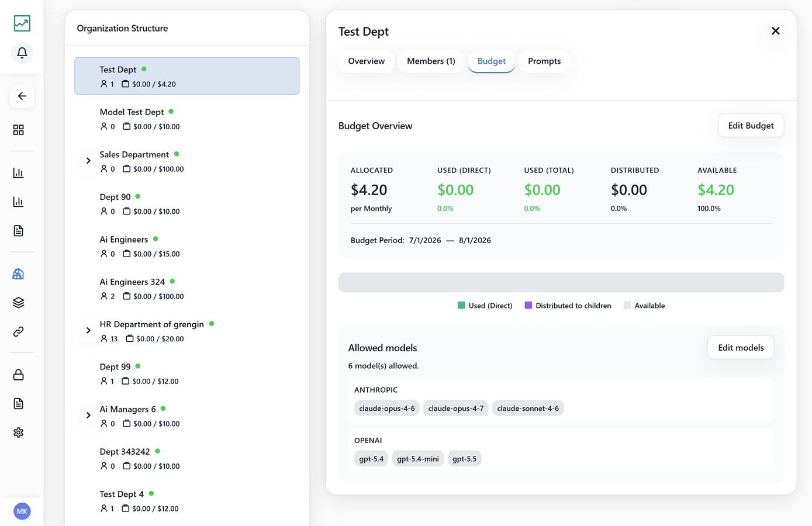The height and width of the screenshot is (526, 812).
Task: Switch to the Prompts tab
Action: point(544,61)
